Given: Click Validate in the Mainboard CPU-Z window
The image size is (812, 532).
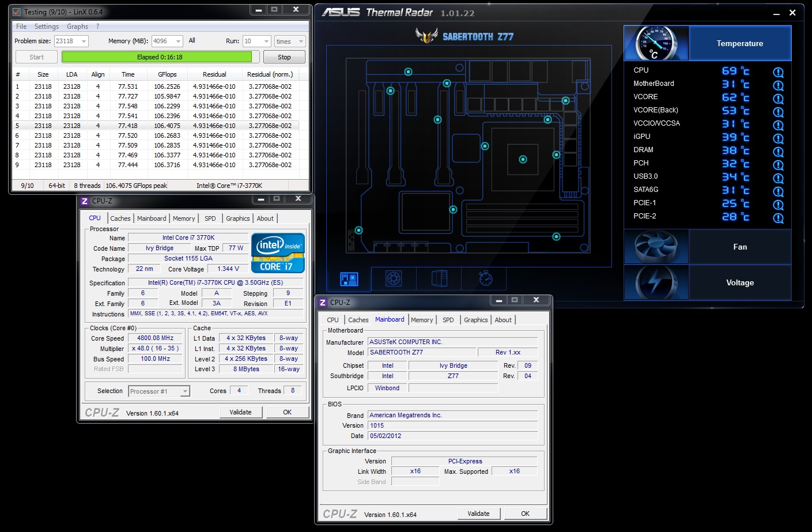Looking at the screenshot, I should [478, 514].
